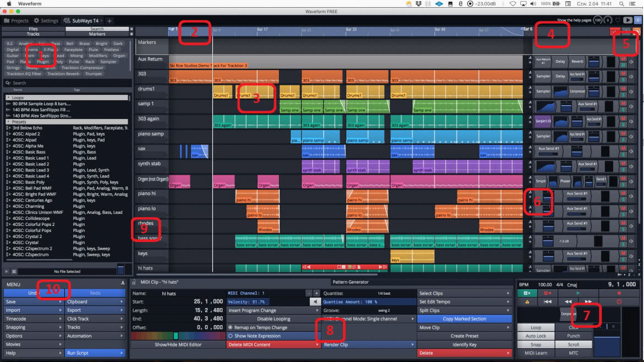Switch to the Files tab

point(33,29)
